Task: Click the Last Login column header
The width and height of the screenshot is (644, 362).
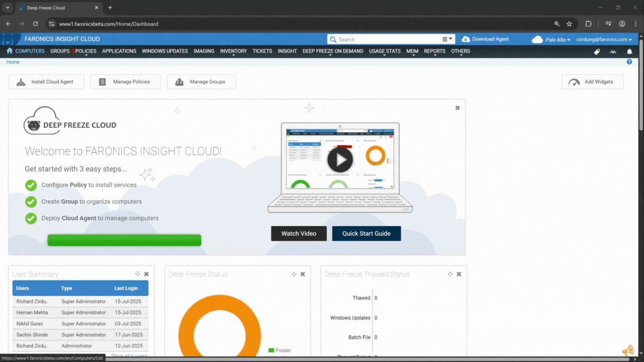Action: click(x=126, y=288)
